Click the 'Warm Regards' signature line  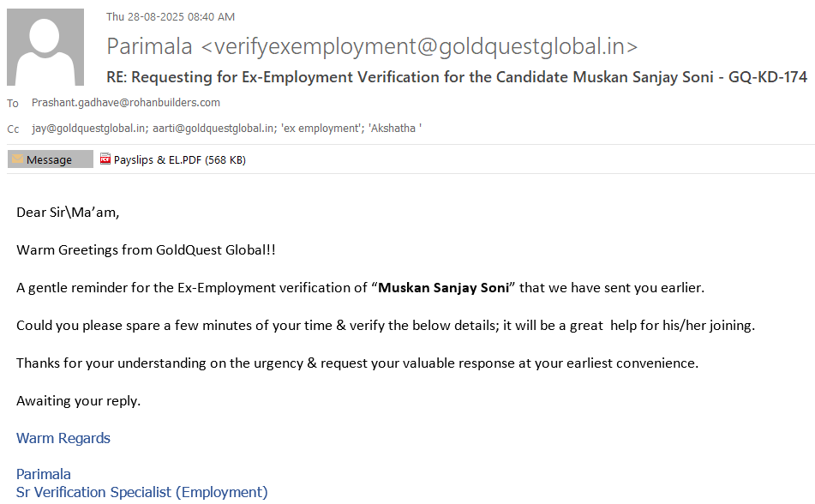63,438
